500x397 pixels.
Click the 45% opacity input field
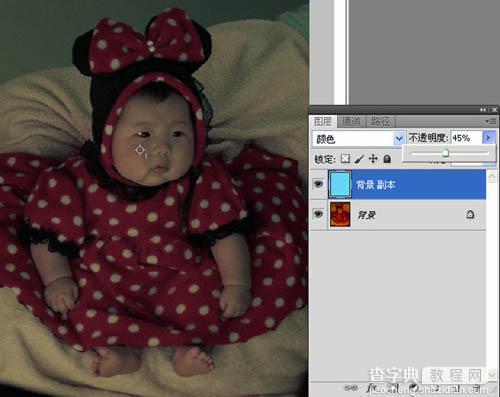(466, 138)
